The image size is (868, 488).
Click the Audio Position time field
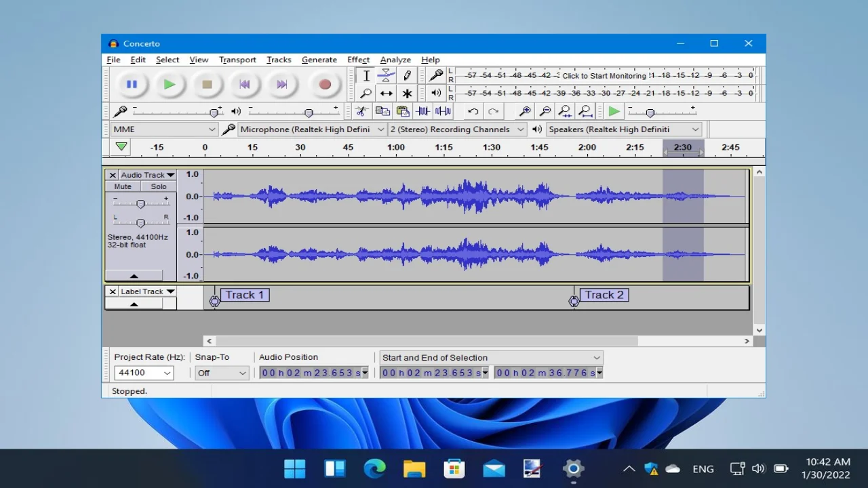pyautogui.click(x=313, y=373)
